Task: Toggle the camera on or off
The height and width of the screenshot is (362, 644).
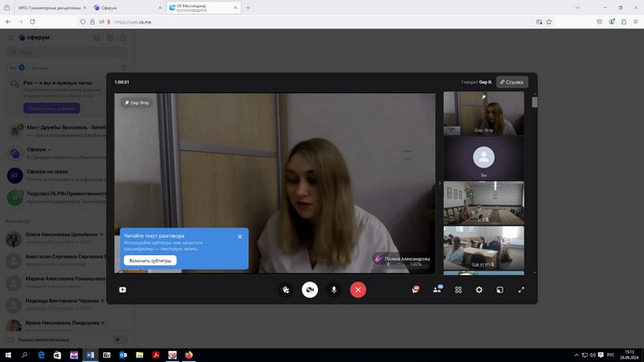Action: (x=310, y=290)
